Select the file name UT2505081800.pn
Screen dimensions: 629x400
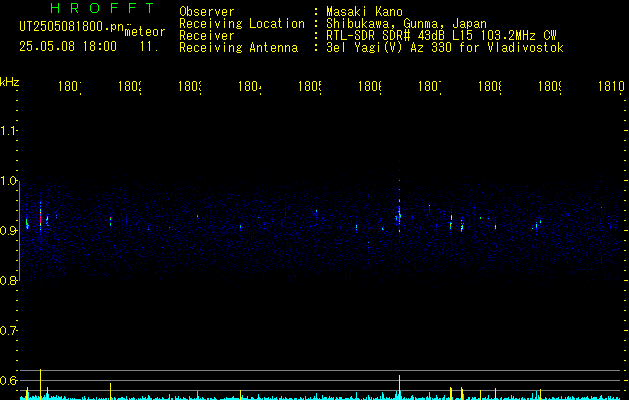coord(71,27)
